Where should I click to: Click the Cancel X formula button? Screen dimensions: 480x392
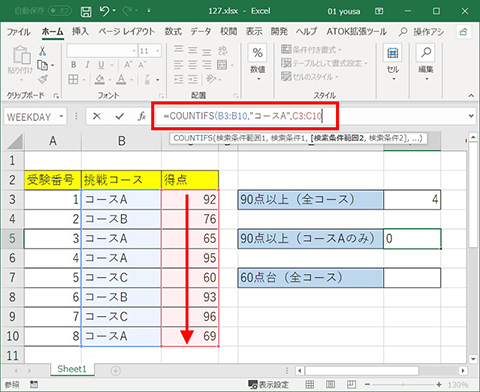(97, 116)
